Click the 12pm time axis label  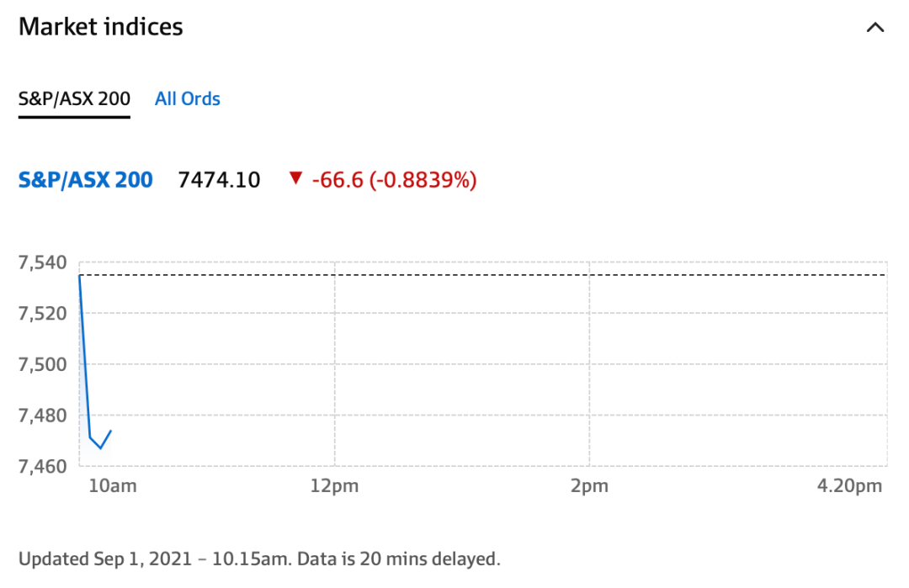(335, 486)
